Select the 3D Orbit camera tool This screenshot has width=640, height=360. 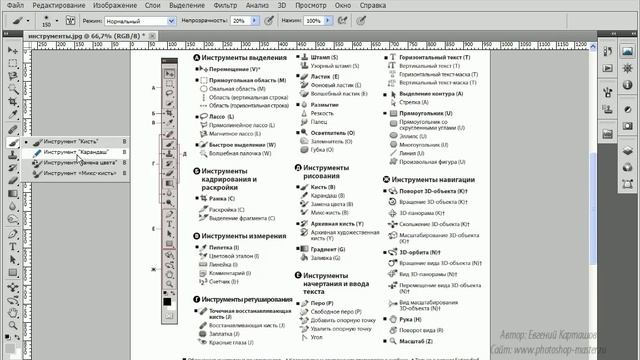pyautogui.click(x=13, y=300)
